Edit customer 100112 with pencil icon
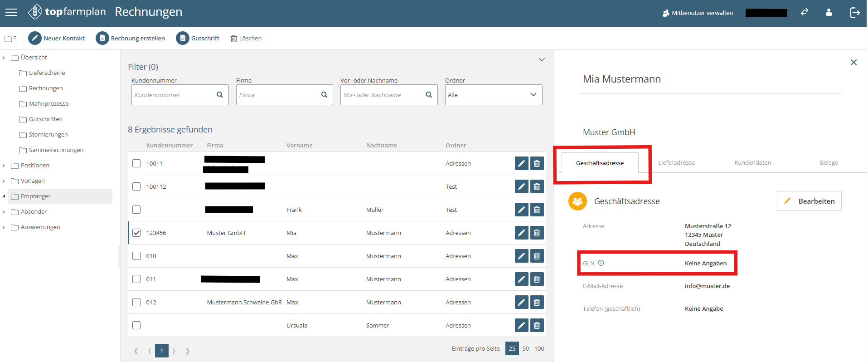Screen dimensions: 868x362 (x=522, y=186)
